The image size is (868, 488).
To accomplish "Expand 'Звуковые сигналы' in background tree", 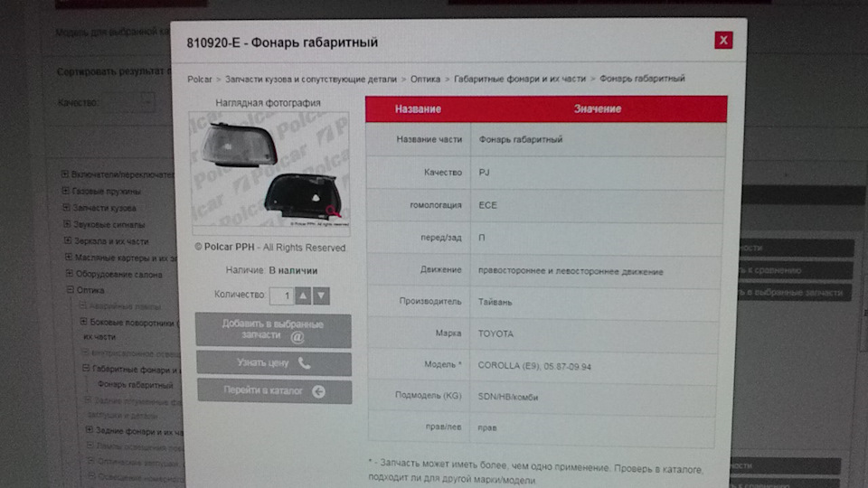I will 67,224.
